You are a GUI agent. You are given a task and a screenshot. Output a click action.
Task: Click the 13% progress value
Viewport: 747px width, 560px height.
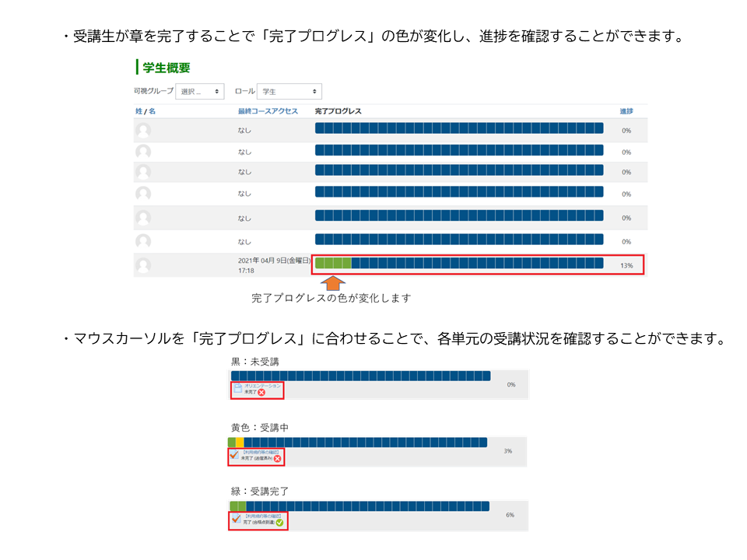(x=626, y=266)
